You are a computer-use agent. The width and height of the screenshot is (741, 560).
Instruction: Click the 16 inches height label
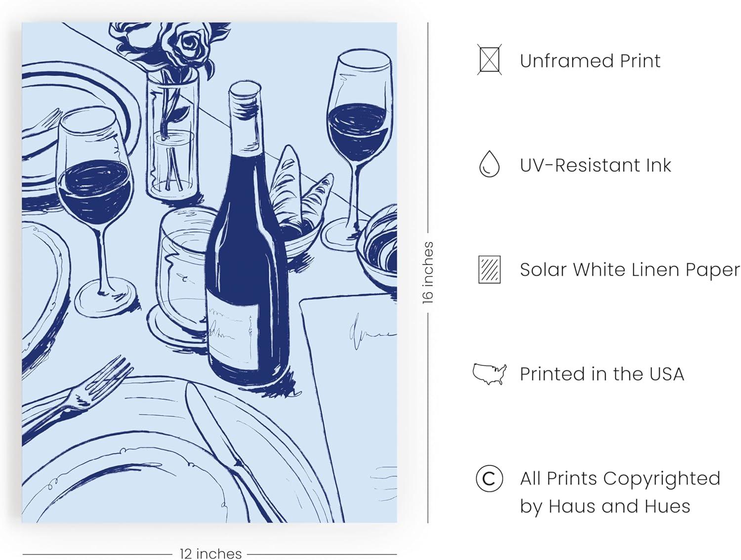point(428,273)
